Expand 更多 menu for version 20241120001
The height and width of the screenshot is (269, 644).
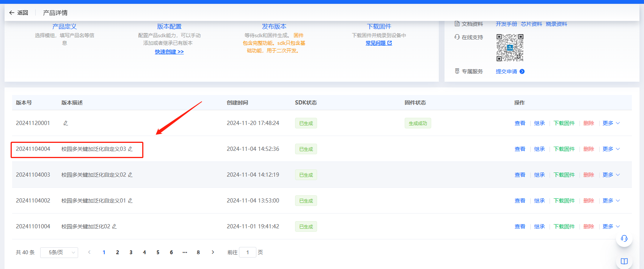point(611,123)
